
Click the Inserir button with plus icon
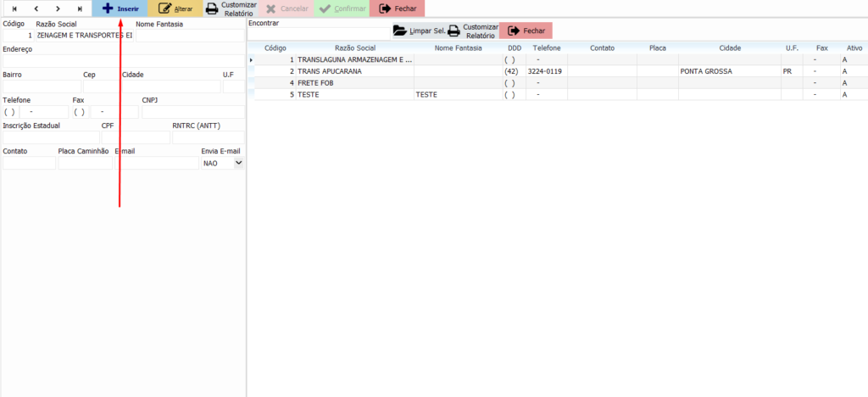[x=120, y=8]
